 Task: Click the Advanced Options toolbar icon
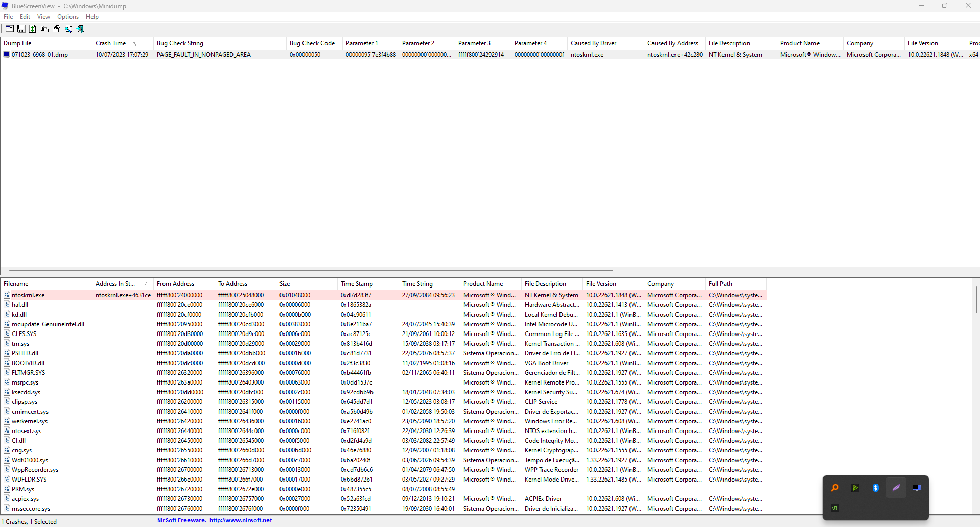pyautogui.click(x=10, y=29)
